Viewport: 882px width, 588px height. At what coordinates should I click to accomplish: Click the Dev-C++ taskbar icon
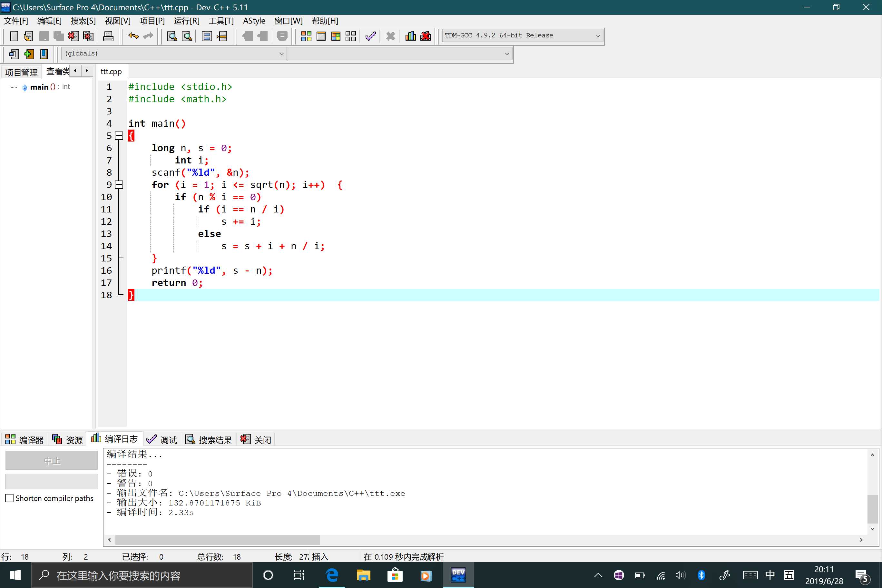[458, 575]
